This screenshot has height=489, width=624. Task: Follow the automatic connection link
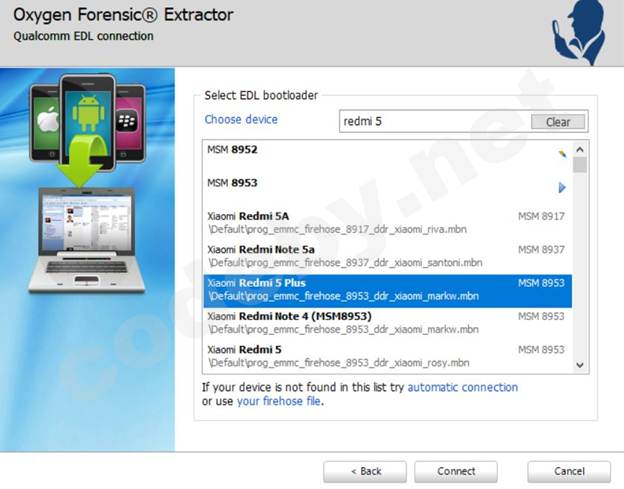point(462,387)
